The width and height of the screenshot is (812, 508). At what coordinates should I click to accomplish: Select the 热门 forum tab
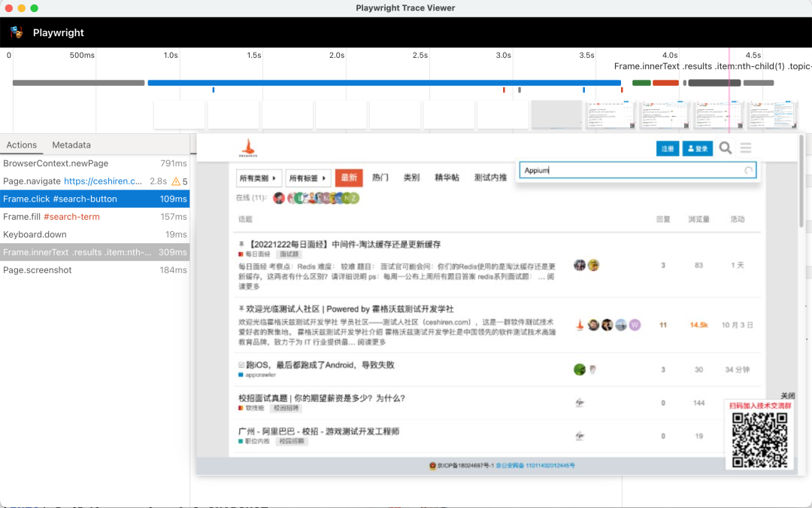[x=380, y=177]
